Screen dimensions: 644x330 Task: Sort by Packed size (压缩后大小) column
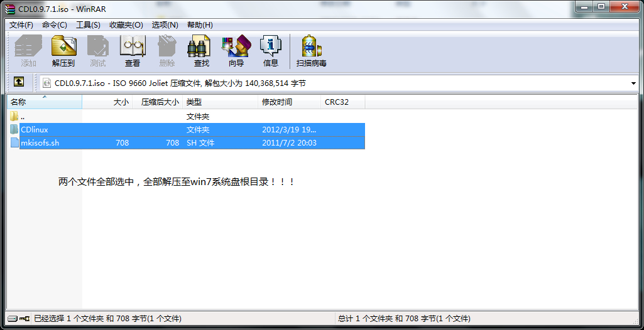tap(158, 102)
